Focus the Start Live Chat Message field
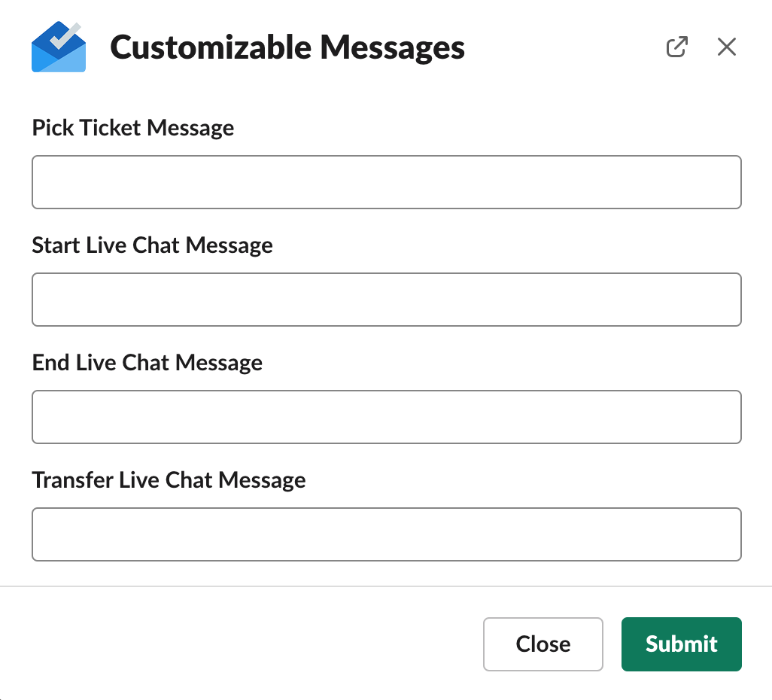 click(x=387, y=300)
